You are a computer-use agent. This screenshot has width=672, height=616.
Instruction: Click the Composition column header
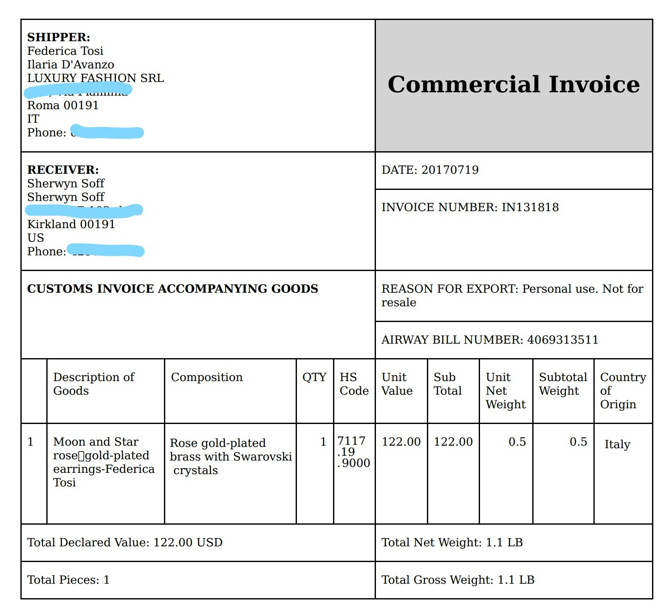207,377
